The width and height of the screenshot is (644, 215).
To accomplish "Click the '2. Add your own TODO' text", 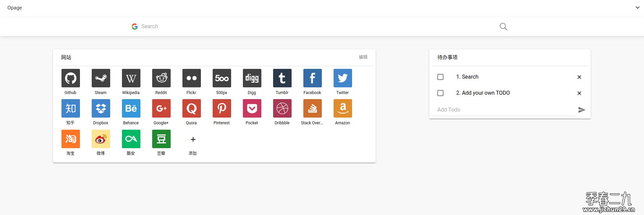I will (483, 93).
